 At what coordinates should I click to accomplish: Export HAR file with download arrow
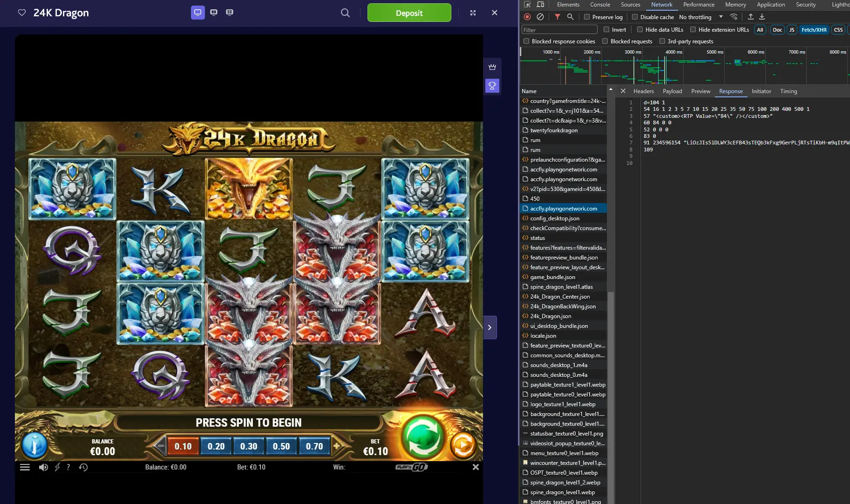point(762,17)
